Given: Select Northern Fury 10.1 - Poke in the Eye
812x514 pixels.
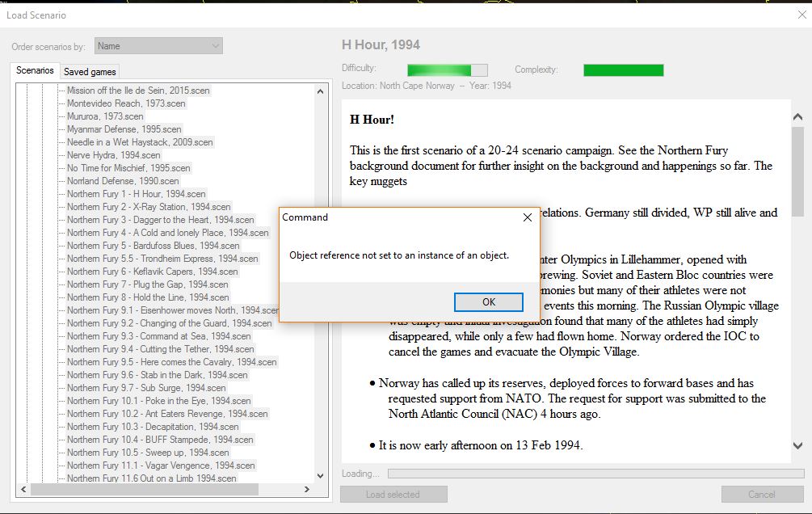Looking at the screenshot, I should coord(159,401).
